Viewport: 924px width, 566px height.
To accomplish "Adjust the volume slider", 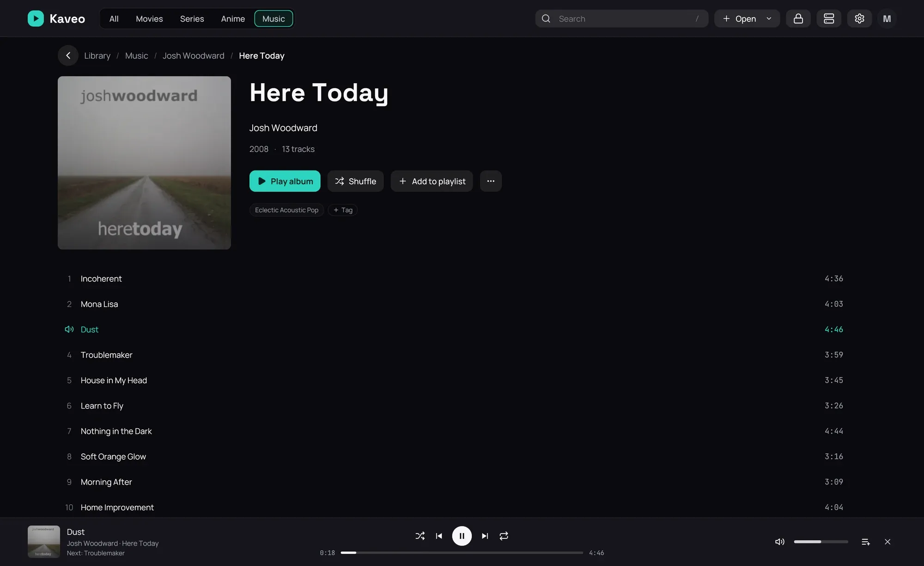I will [x=821, y=542].
